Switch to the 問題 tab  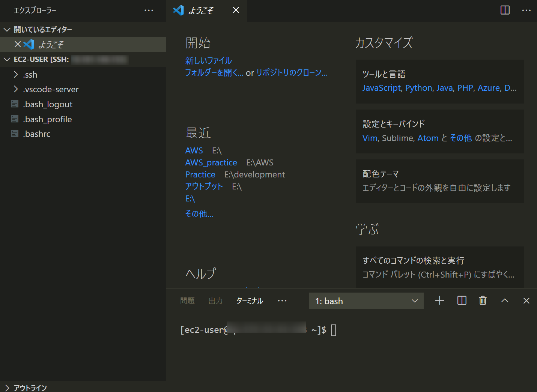[x=187, y=300]
